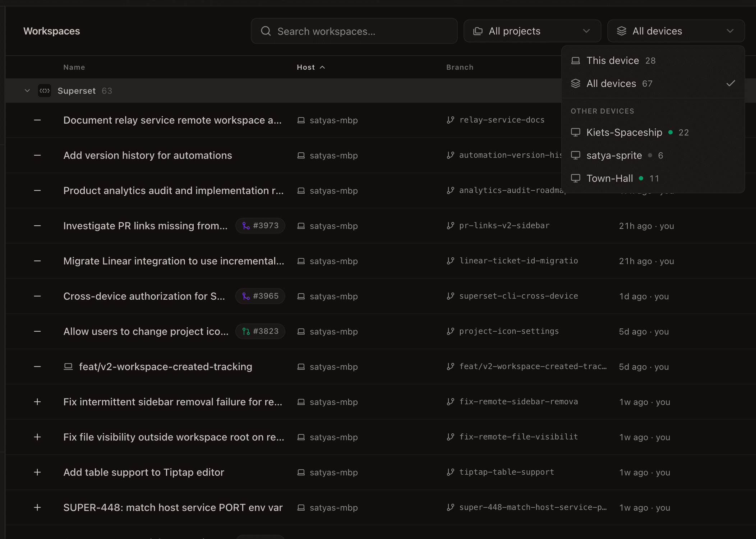Click plus for SUPER-448 row
Viewport: 756px width, 539px height.
click(37, 507)
